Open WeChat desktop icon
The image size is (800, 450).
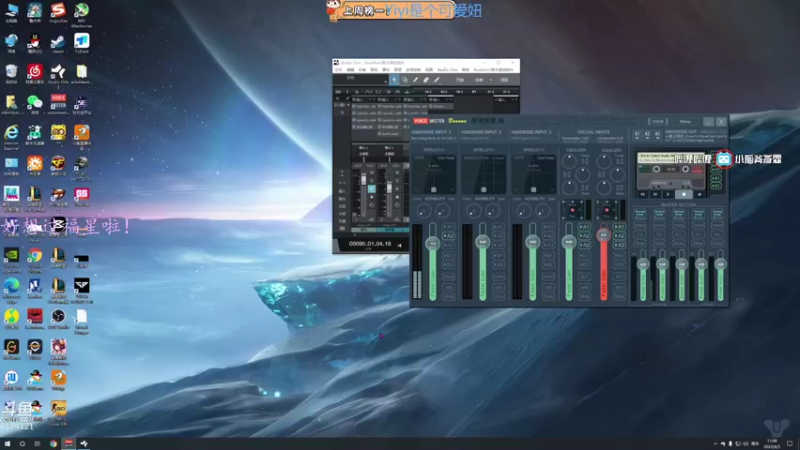(35, 105)
